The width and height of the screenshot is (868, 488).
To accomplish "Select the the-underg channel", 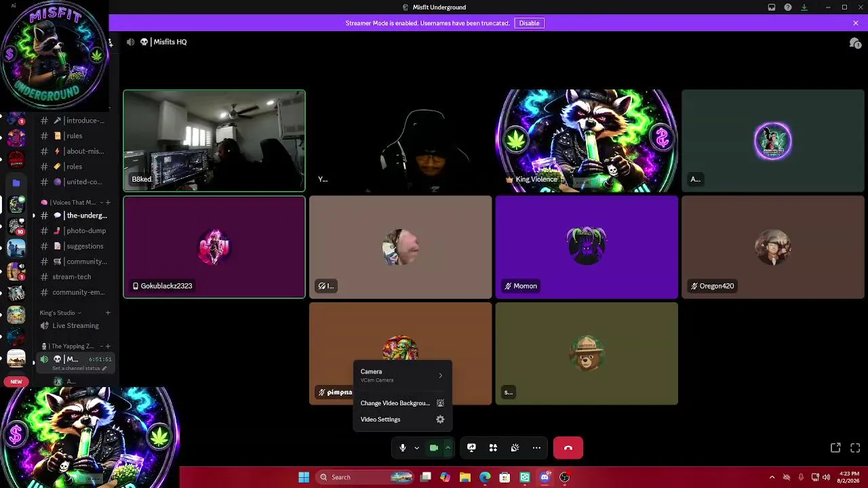I will pyautogui.click(x=75, y=216).
